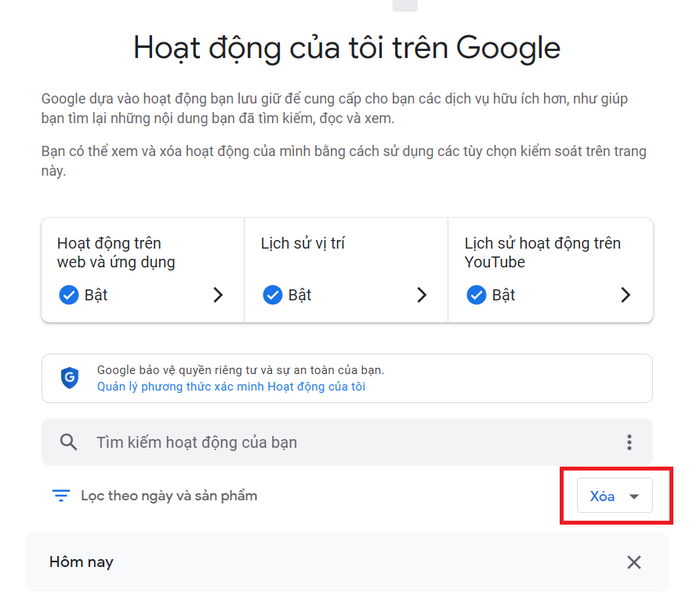Click the search magnifier icon
Image resolution: width=700 pixels, height=596 pixels.
(x=68, y=442)
